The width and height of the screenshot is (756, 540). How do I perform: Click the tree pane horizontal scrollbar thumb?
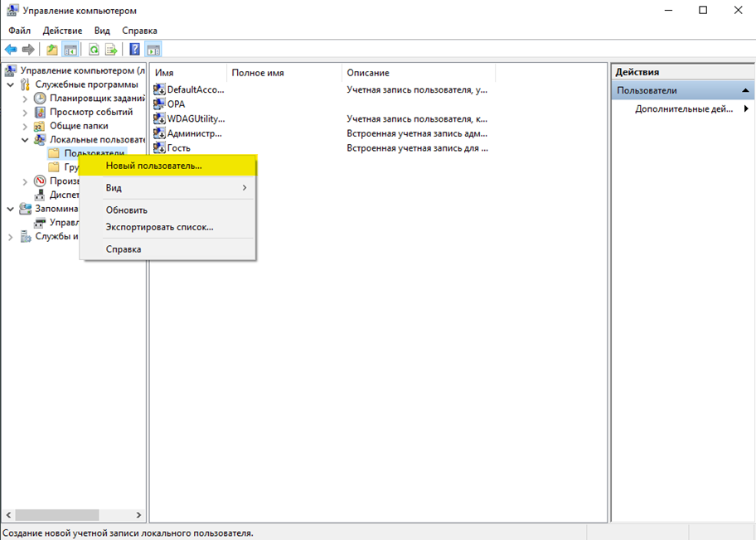pyautogui.click(x=56, y=515)
